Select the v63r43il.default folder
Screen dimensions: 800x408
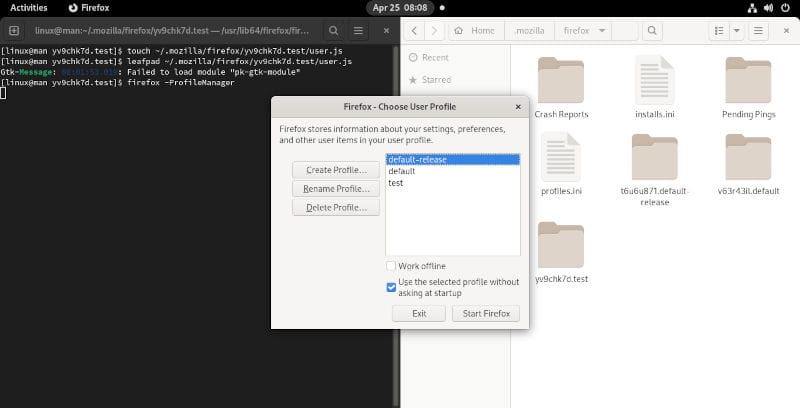click(748, 164)
